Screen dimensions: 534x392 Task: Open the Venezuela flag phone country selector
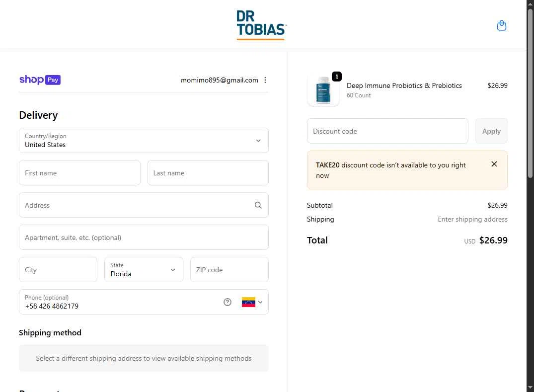click(252, 302)
